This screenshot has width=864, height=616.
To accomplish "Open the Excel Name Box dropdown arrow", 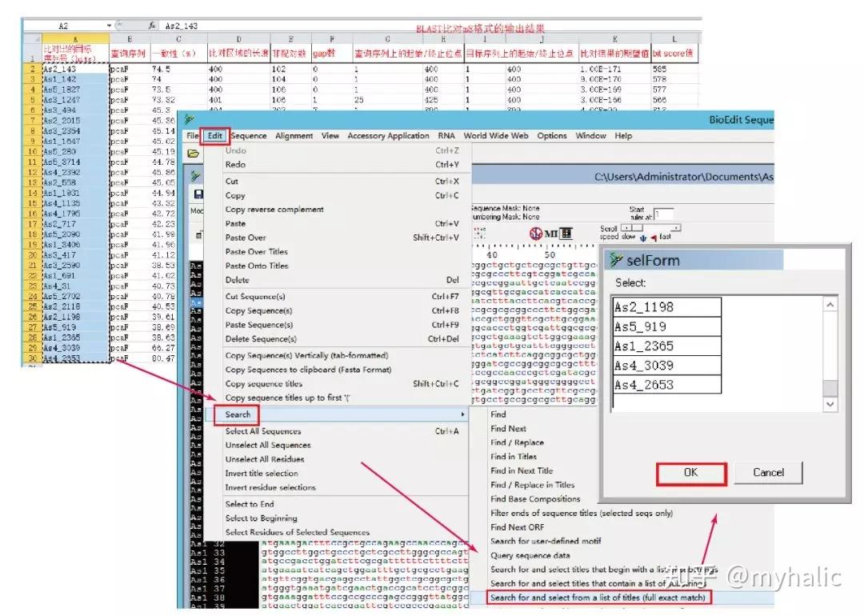I will click(x=109, y=26).
